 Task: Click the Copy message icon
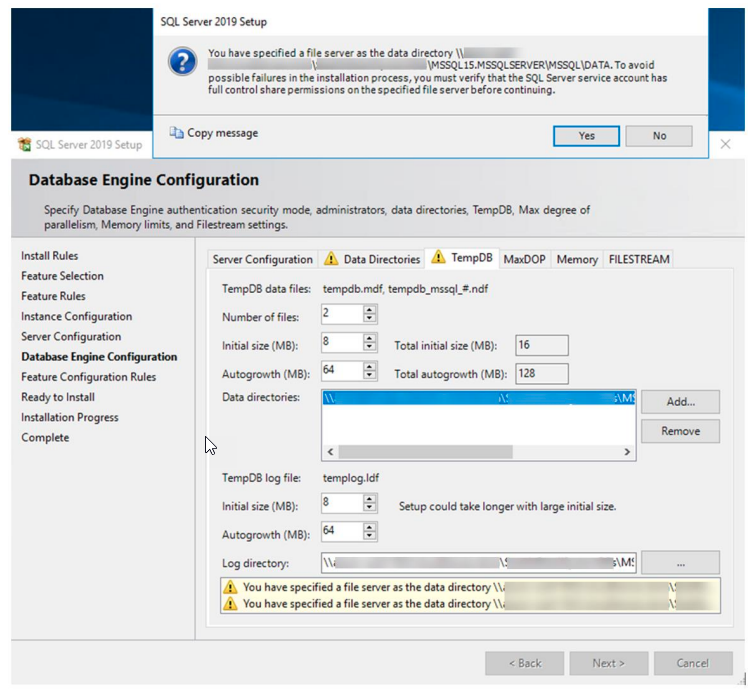click(x=176, y=133)
